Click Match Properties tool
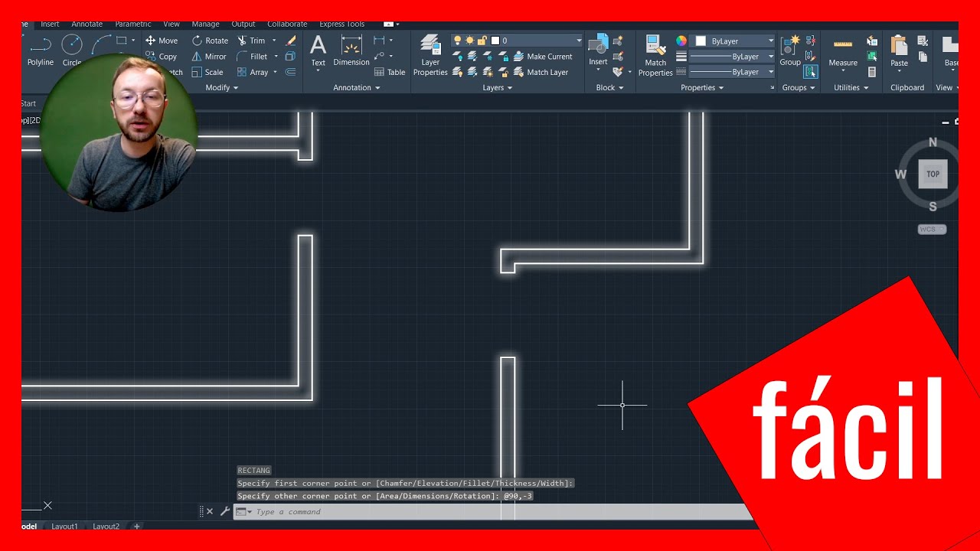 tap(655, 55)
